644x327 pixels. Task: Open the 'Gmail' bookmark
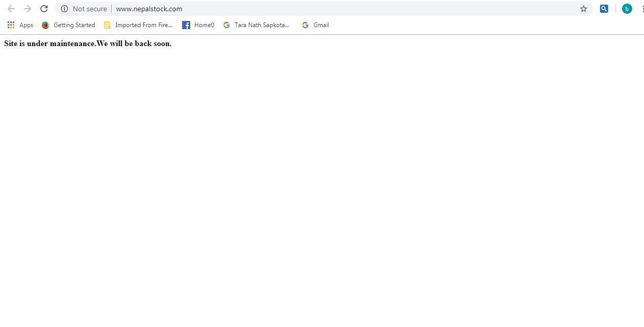(x=321, y=25)
